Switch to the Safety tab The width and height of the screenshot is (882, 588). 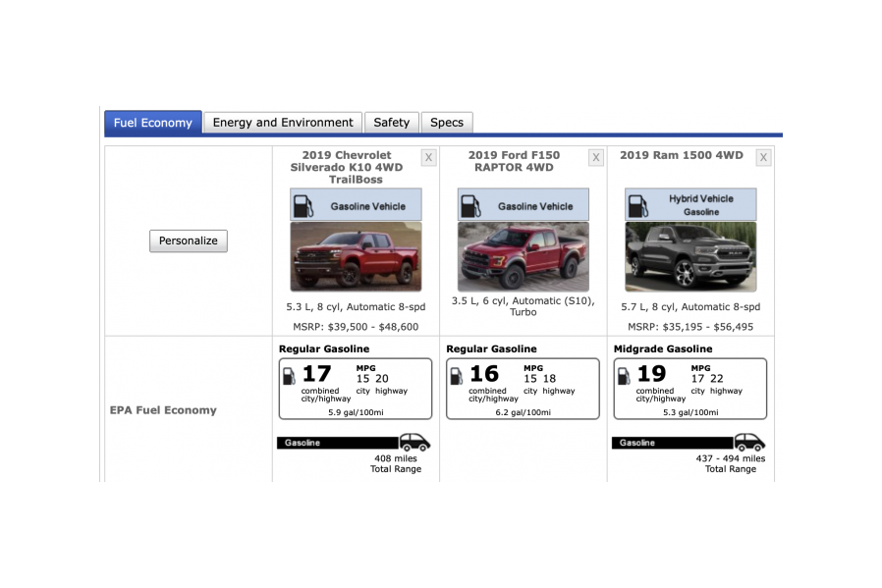pos(392,122)
